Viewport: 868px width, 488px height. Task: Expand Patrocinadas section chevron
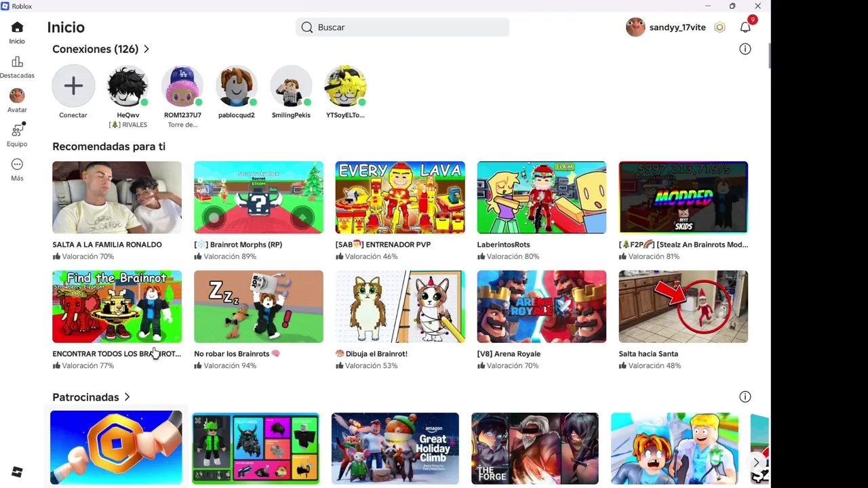point(127,397)
